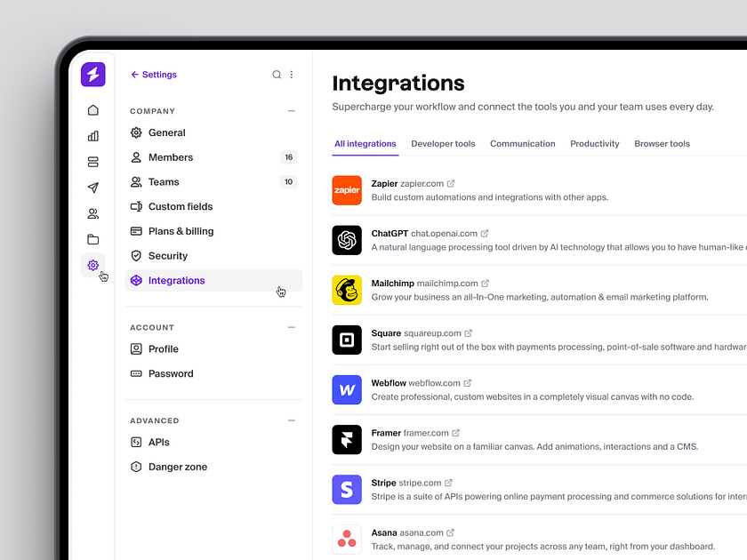
Task: Click the paper plane send icon
Action: coord(92,188)
